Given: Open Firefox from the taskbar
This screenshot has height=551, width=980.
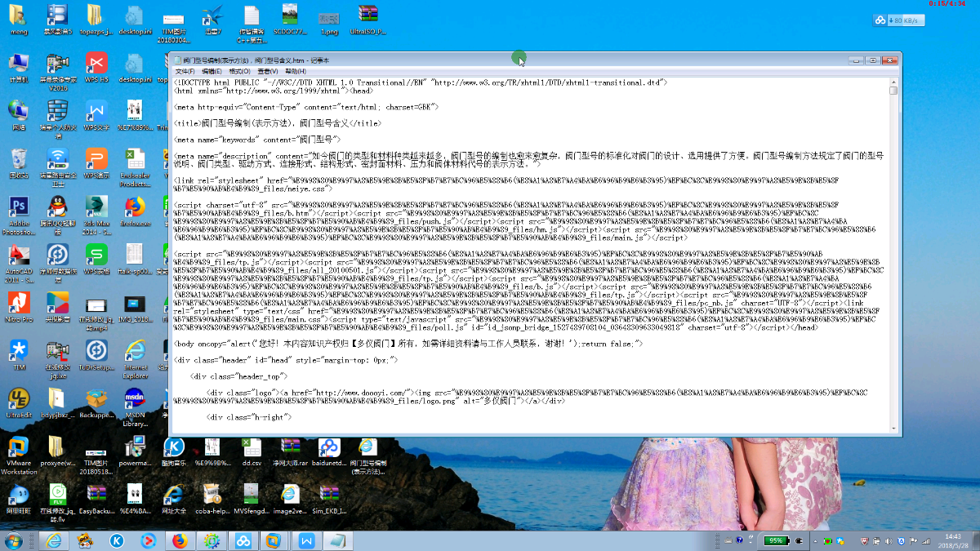Looking at the screenshot, I should 180,540.
